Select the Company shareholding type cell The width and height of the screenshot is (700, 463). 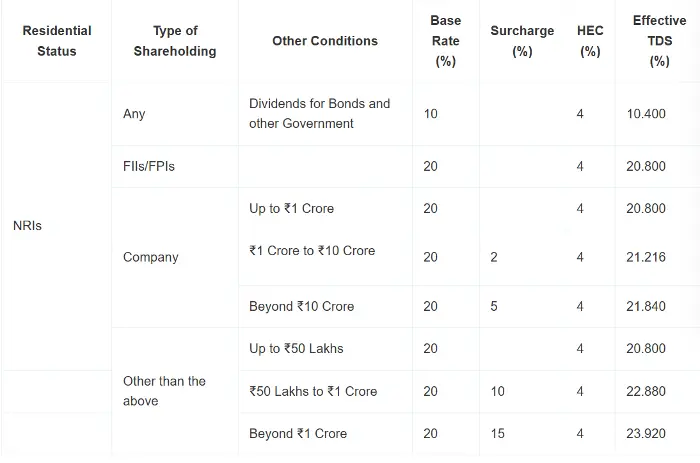[150, 257]
